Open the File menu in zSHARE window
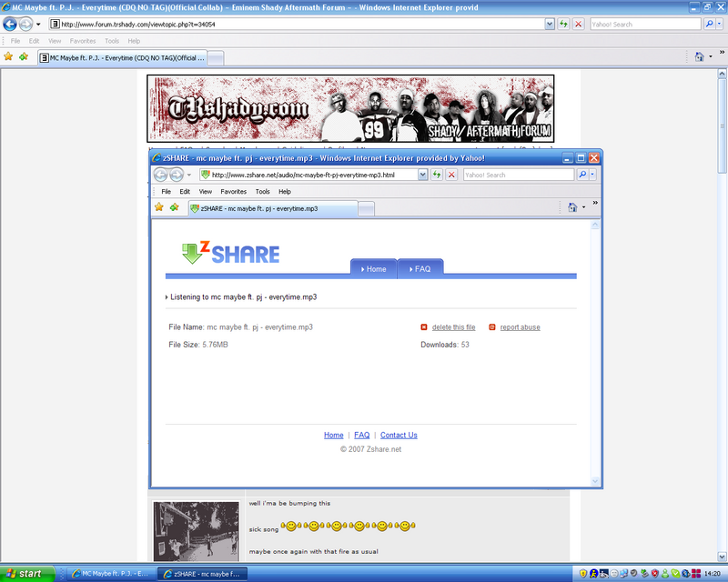 pos(167,192)
